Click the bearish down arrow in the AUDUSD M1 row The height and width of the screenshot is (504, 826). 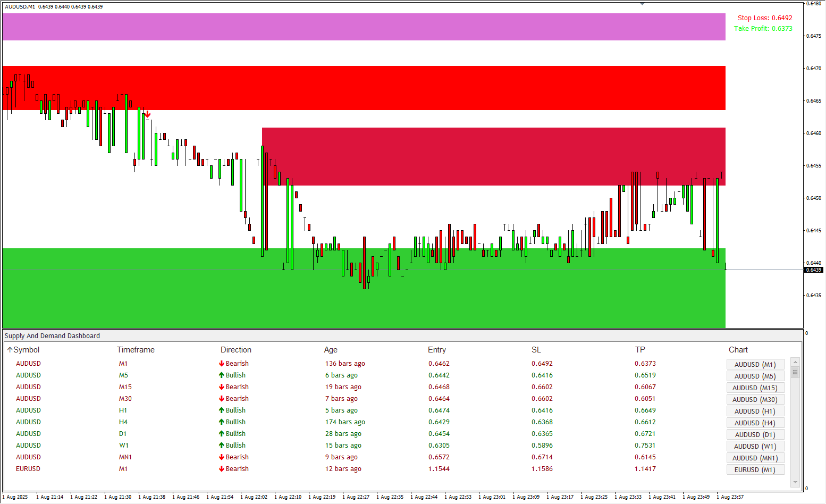click(x=222, y=364)
